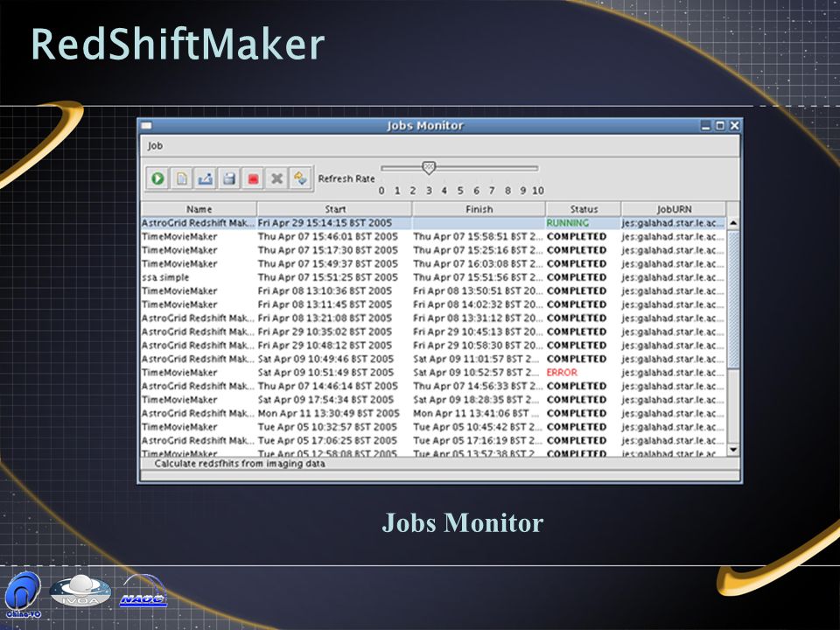Screen dimensions: 840x630
Task: Click finish time starting 'Mon Apr 11 13:41:06'
Action: point(478,414)
